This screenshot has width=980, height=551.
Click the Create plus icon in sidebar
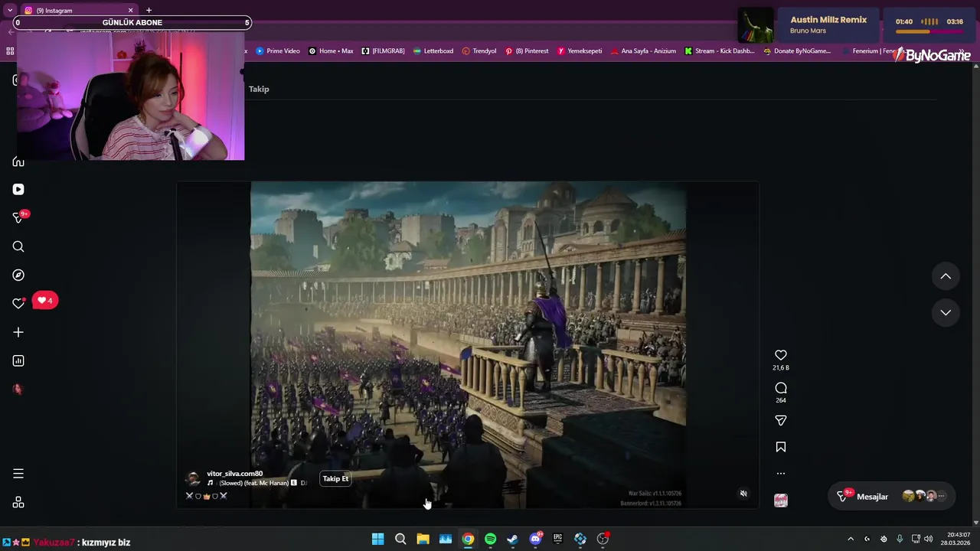[18, 332]
